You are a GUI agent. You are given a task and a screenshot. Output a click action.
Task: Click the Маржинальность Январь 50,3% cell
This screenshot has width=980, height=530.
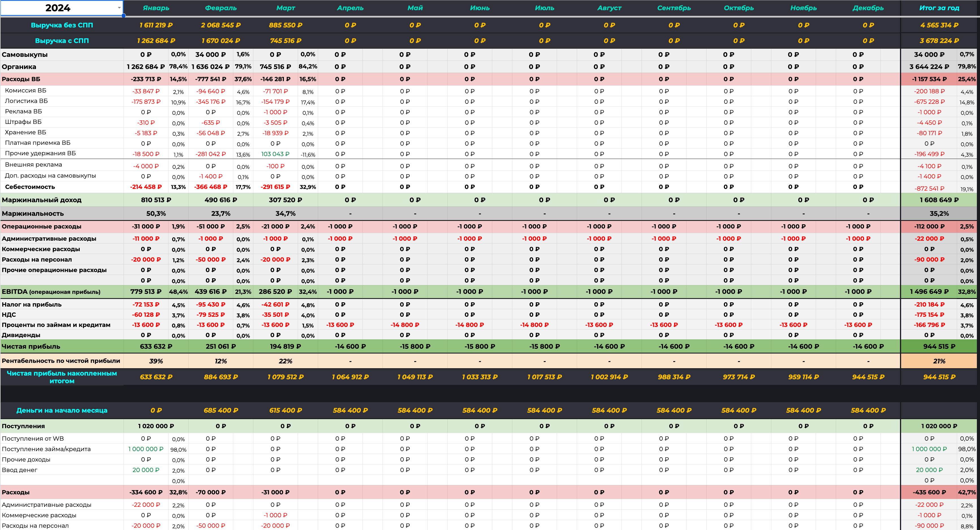[x=156, y=214]
